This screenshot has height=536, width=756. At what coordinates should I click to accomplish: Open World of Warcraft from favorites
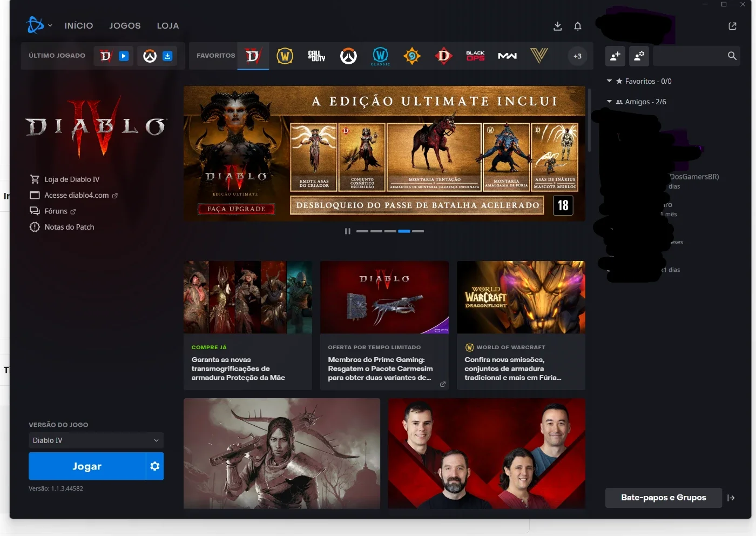tap(285, 56)
